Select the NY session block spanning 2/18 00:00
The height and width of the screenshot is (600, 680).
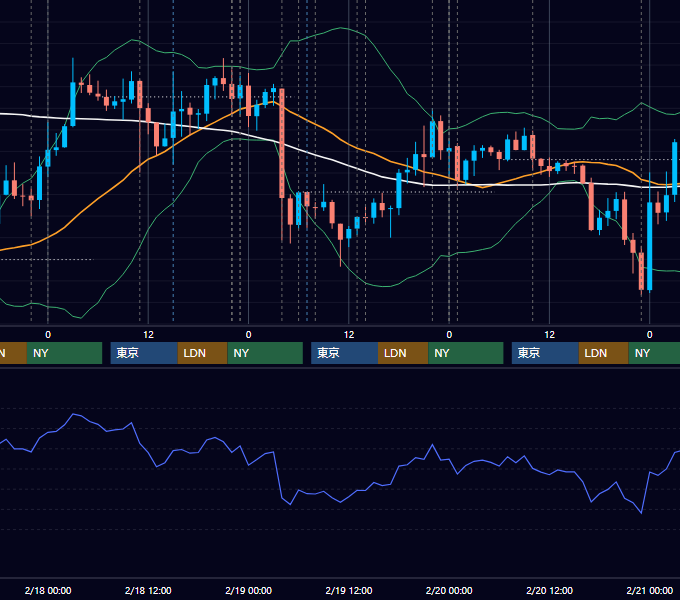coord(64,353)
